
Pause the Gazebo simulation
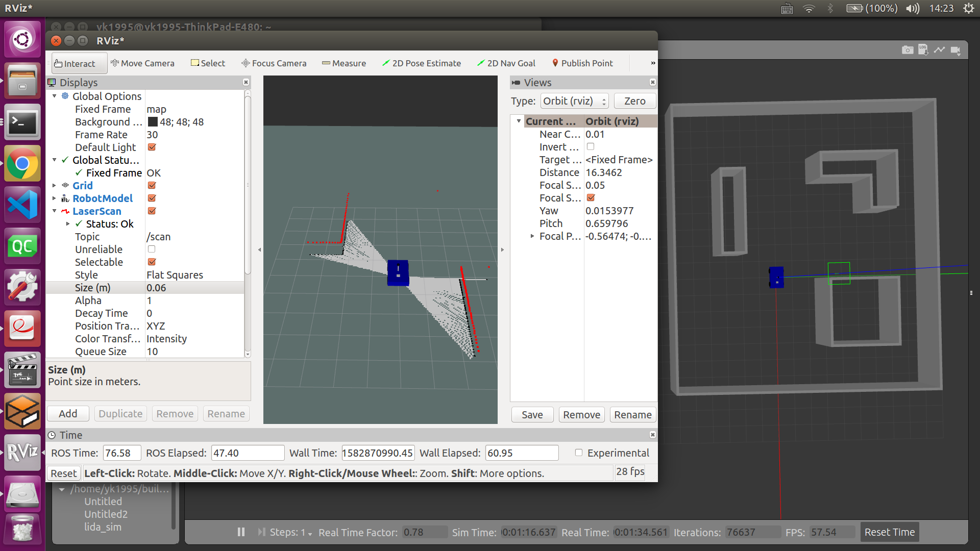pos(241,532)
